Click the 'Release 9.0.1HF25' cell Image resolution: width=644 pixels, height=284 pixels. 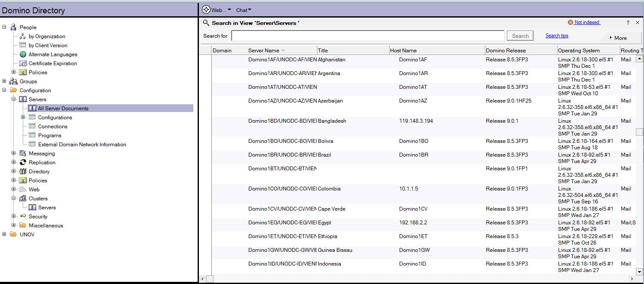[x=509, y=101]
